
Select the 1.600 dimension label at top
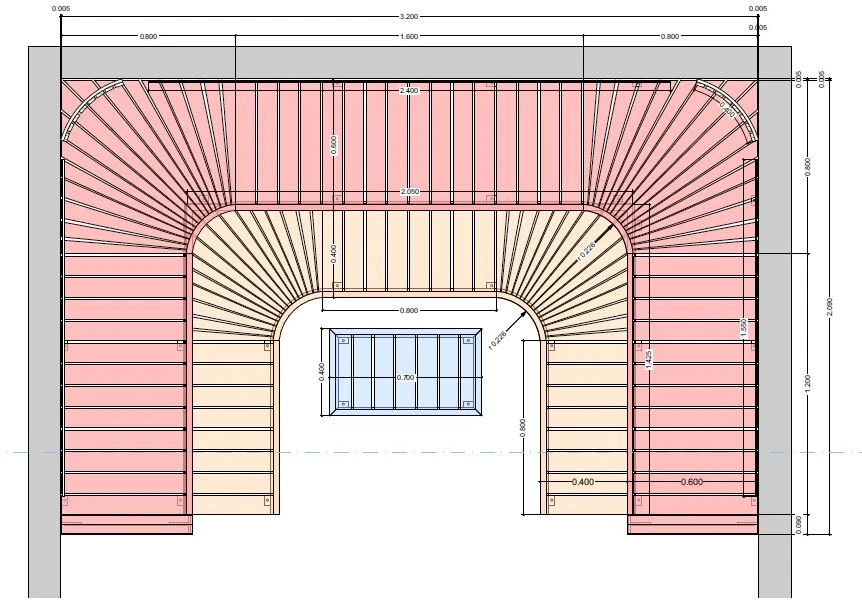pos(408,36)
